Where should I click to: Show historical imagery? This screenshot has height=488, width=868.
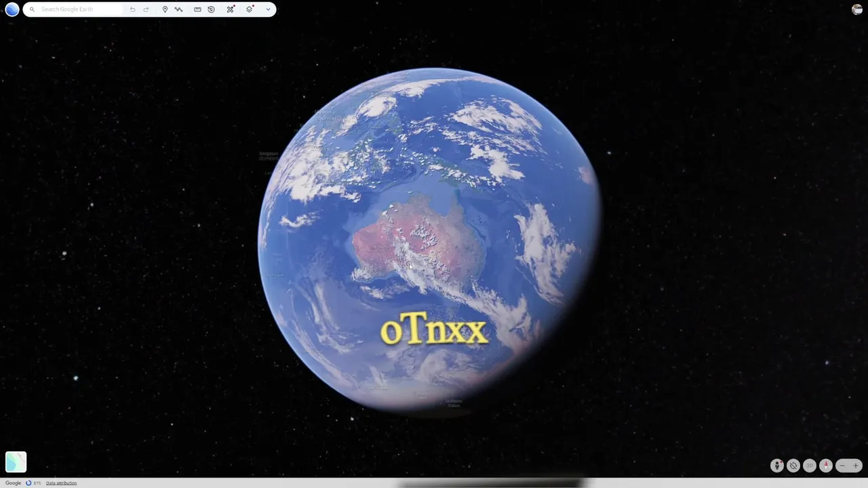[x=211, y=9]
